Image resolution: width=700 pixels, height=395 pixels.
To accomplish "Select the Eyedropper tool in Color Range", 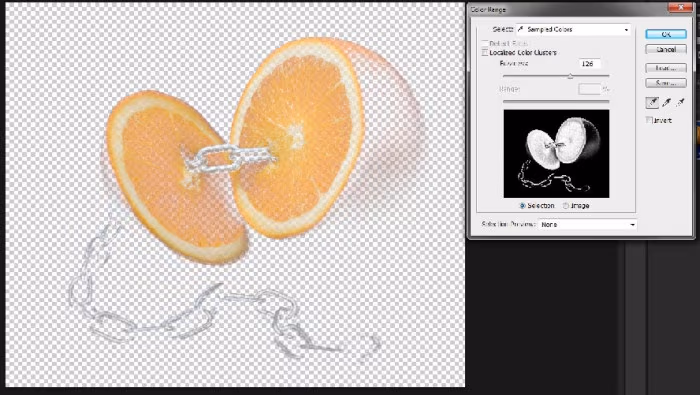I will pos(652,103).
